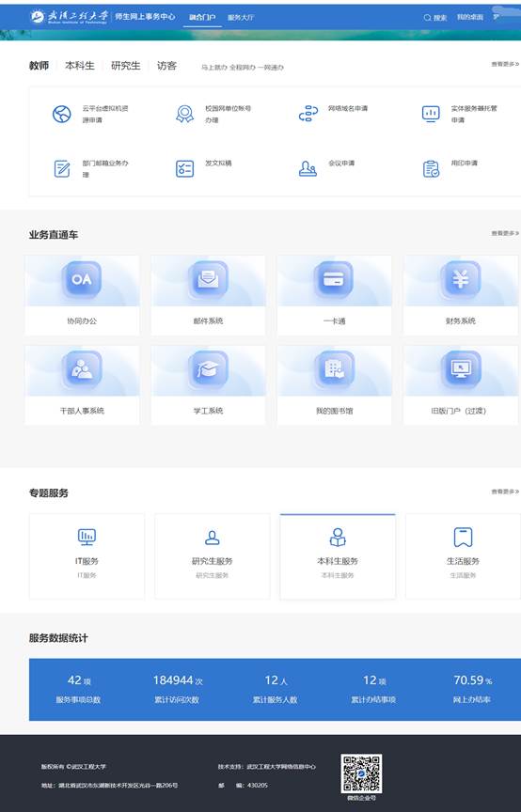Open the 邮件系统 mail icon
This screenshot has height=812, width=521.
pos(208,280)
